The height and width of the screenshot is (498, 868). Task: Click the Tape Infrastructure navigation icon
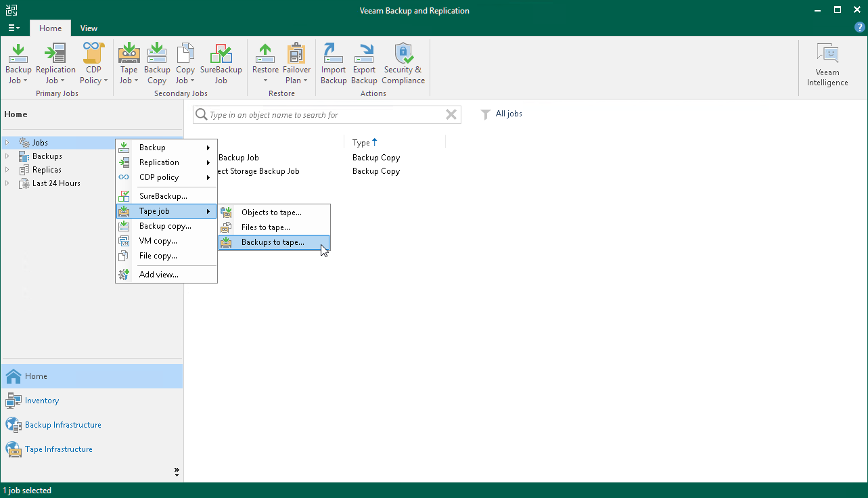14,449
